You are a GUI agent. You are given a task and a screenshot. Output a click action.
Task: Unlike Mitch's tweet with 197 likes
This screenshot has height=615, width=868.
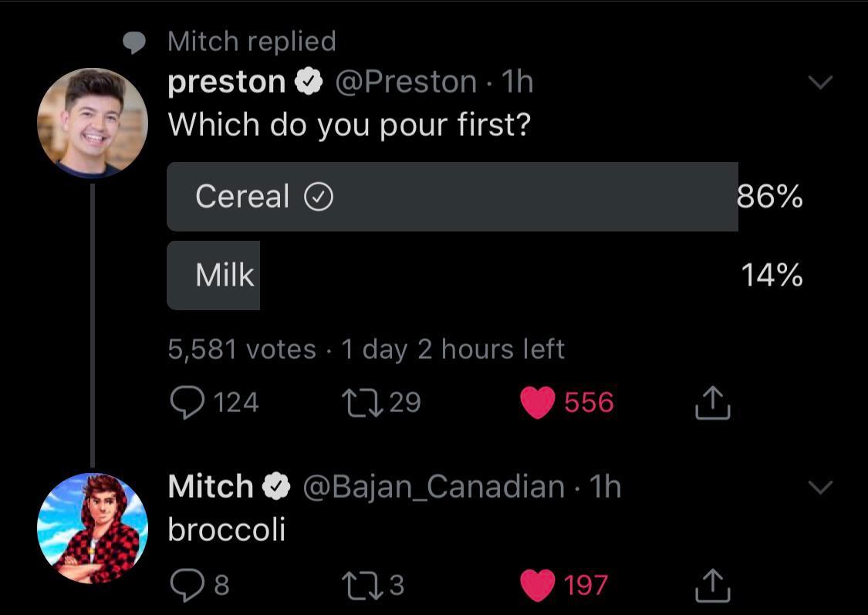click(538, 586)
